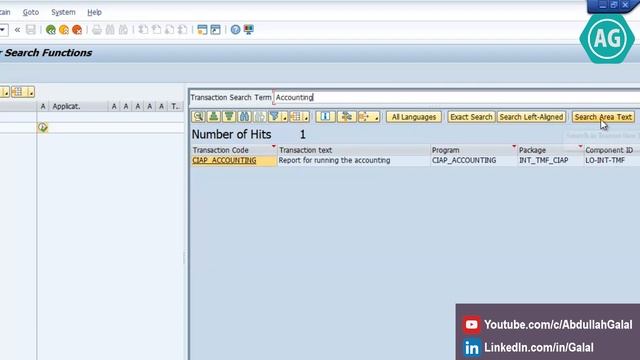Select the CIAP_ACCOUNTING program cell

tap(473, 160)
